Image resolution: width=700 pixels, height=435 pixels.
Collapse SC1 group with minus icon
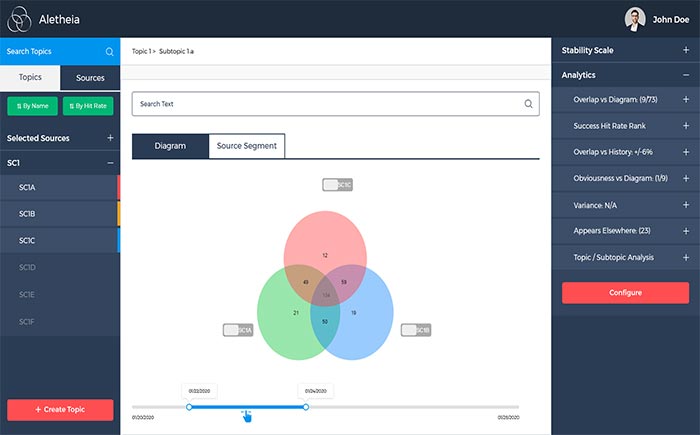[110, 162]
